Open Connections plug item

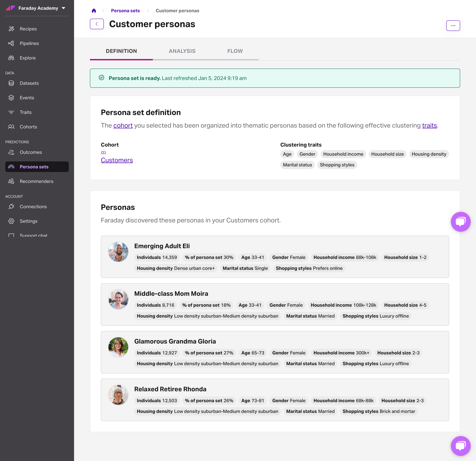coord(33,207)
